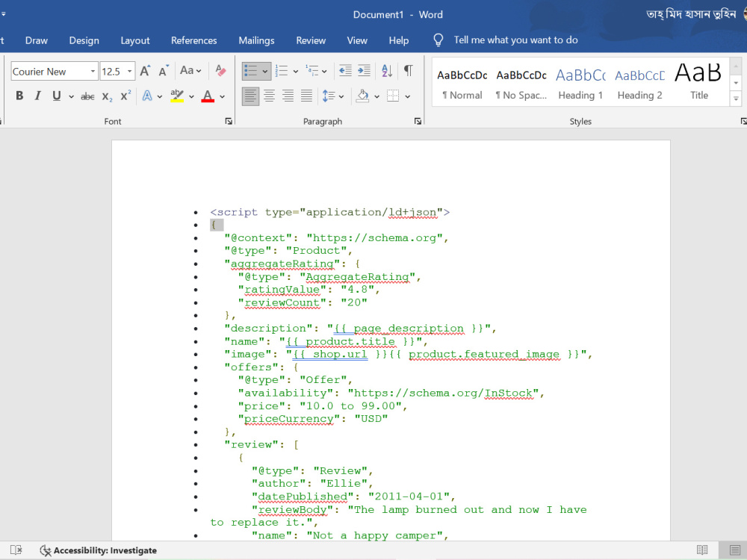This screenshot has width=747, height=560.
Task: Open the Mailings tab
Action: click(x=256, y=40)
